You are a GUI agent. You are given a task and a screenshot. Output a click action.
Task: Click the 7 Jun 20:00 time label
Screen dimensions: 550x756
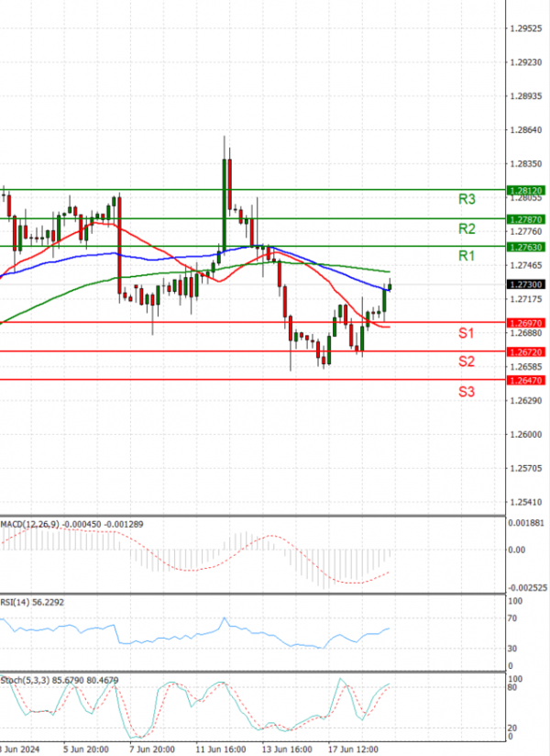tap(152, 750)
